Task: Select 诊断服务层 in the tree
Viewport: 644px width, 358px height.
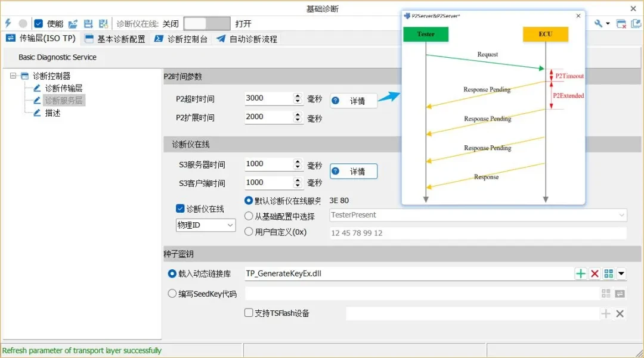Action: (63, 100)
